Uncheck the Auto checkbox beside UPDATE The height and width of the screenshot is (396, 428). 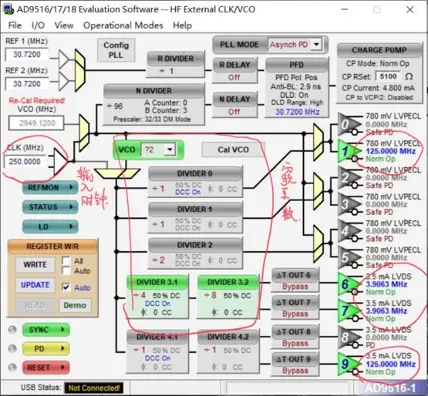coord(66,287)
